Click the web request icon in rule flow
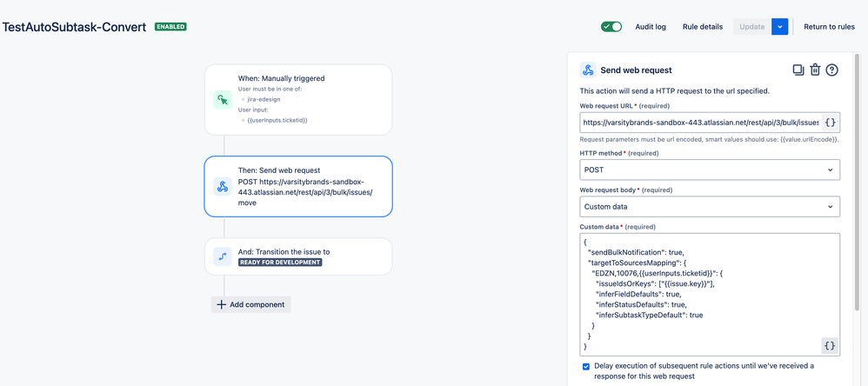The height and width of the screenshot is (386, 868). click(223, 186)
